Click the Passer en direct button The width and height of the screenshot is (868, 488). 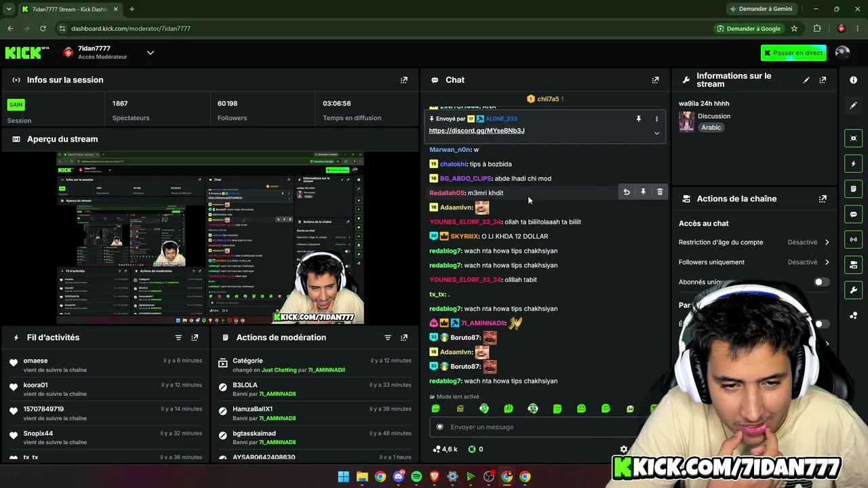coord(793,53)
